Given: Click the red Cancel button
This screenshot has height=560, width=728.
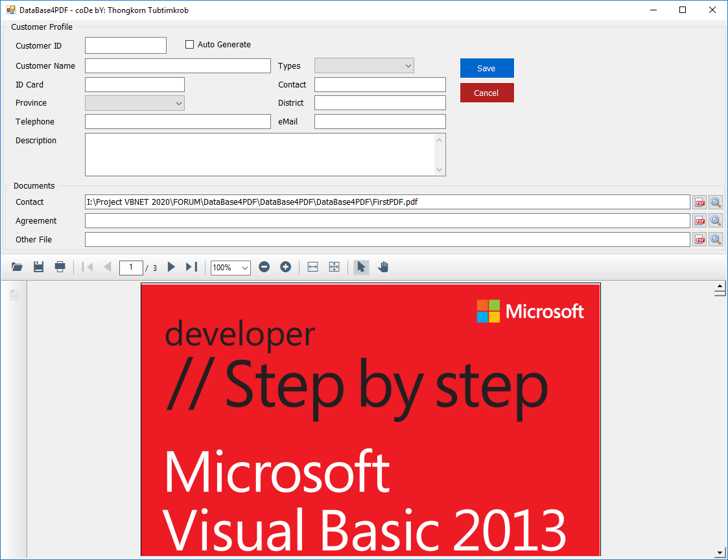Looking at the screenshot, I should tap(487, 93).
